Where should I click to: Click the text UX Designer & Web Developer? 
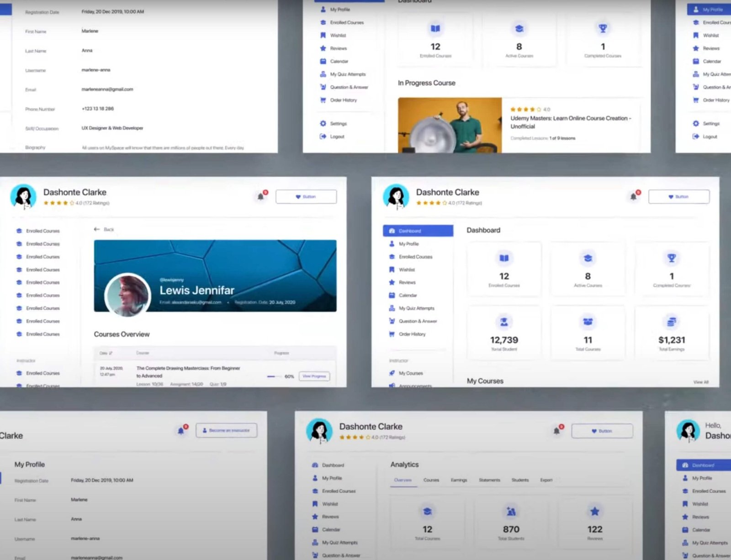pyautogui.click(x=112, y=128)
